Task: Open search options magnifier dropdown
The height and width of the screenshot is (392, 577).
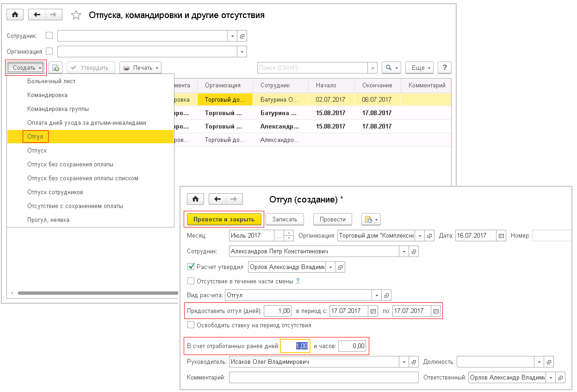Action: click(391, 67)
